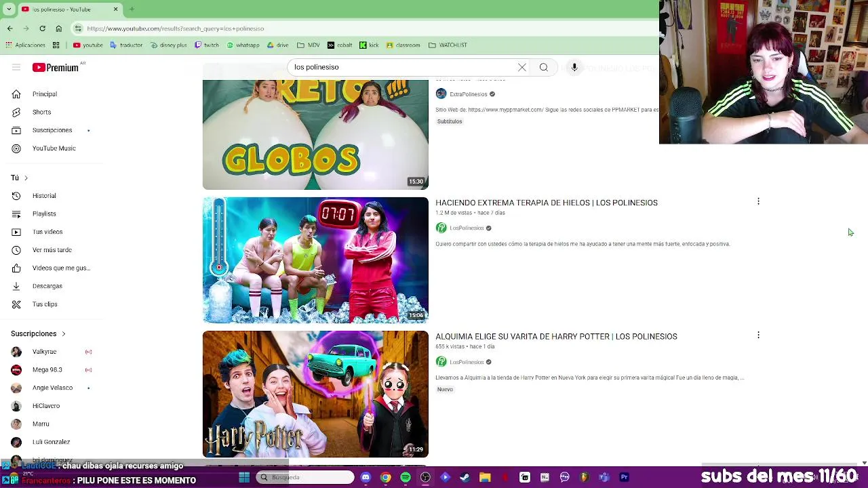
Task: Open the whatsapp bookmark
Action: 243,45
